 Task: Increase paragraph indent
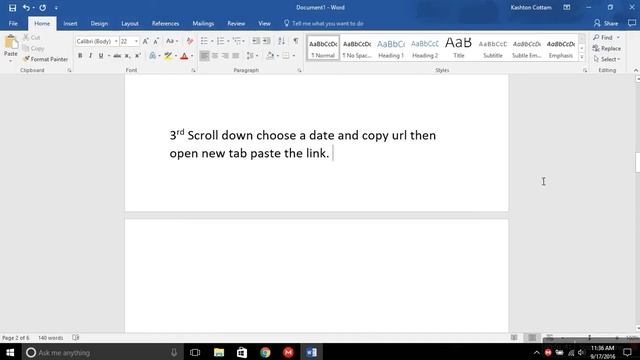click(266, 41)
